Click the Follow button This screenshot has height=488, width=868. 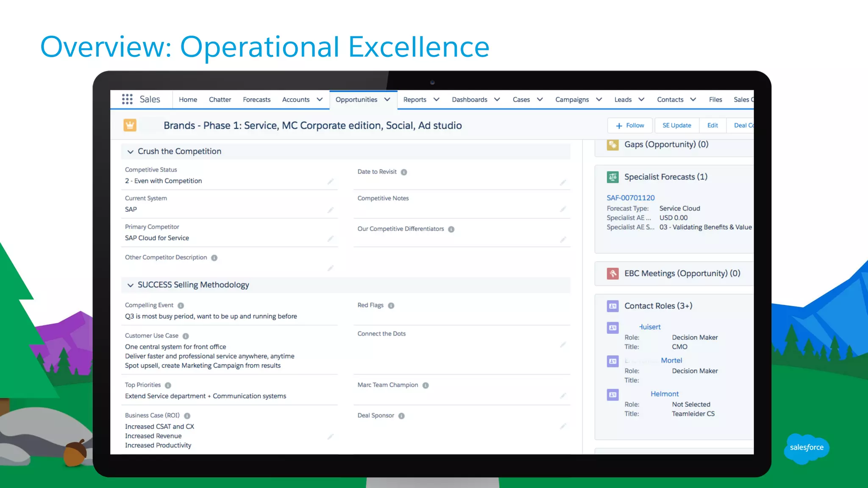(x=630, y=125)
